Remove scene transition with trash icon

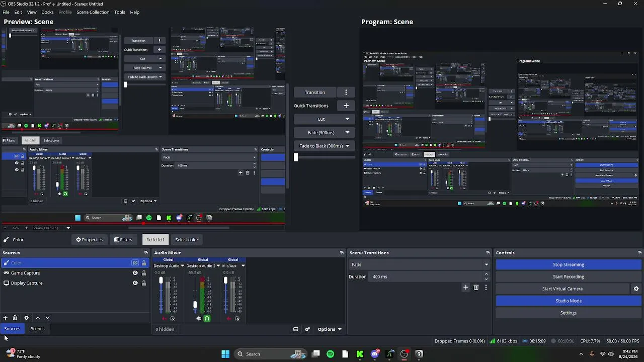coord(476,288)
